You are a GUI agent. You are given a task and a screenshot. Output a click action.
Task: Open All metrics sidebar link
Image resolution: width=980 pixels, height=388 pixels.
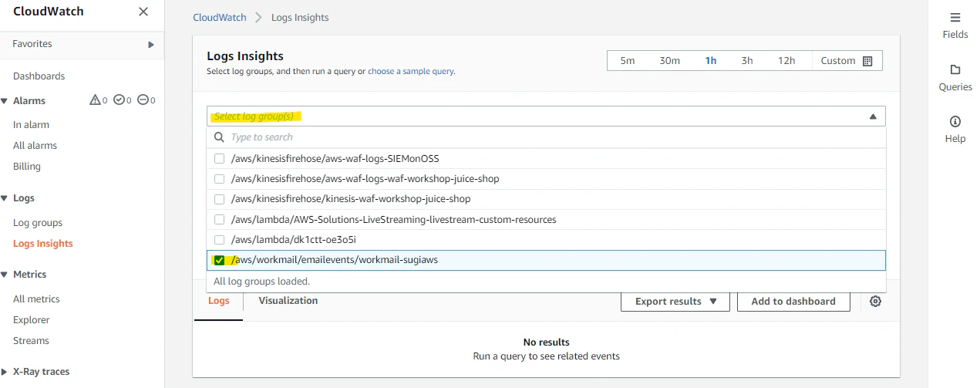tap(36, 299)
